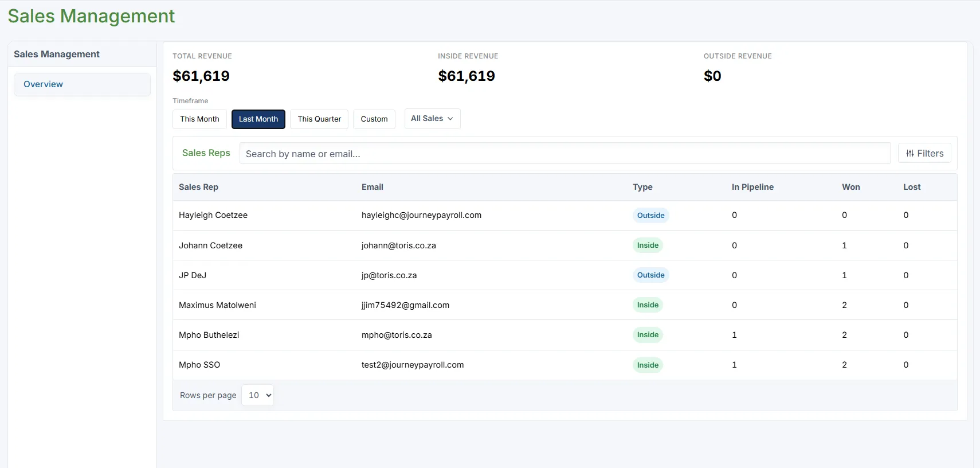This screenshot has height=468, width=980.
Task: Sort by the In Pipeline column header
Action: point(752,187)
